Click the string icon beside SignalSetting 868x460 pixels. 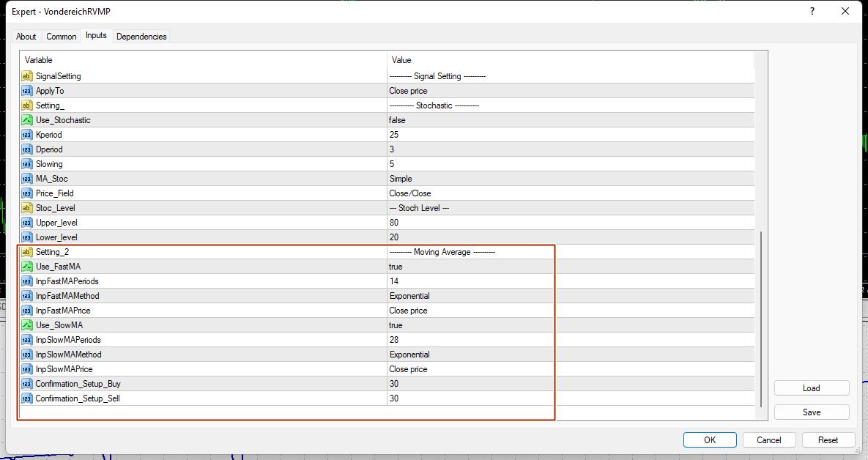27,76
